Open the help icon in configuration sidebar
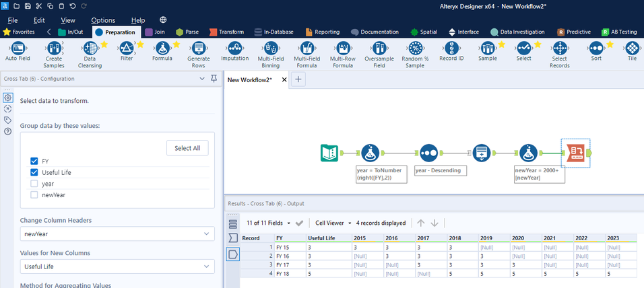Viewport: 644px width, 288px height. (x=7, y=131)
